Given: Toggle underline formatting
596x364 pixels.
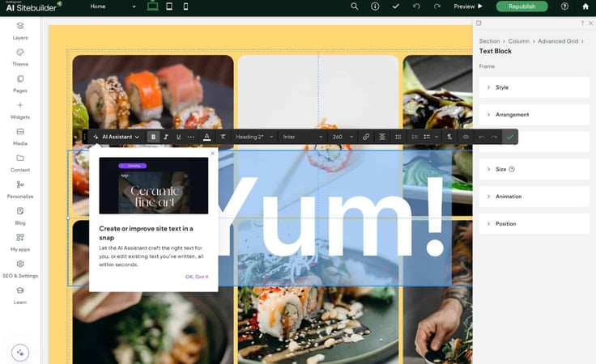Looking at the screenshot, I should [x=178, y=137].
